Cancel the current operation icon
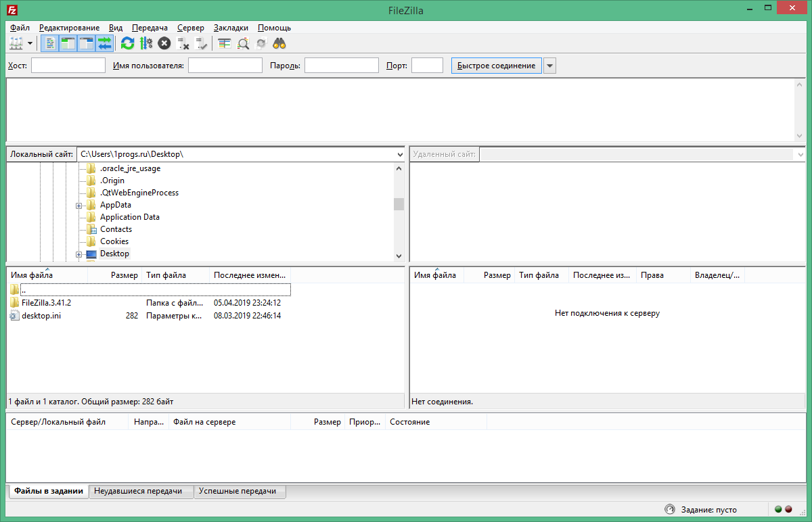 pos(164,44)
